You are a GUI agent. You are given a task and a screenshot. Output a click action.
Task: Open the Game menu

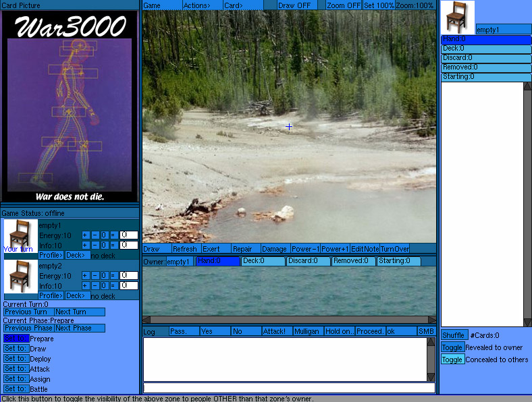[x=162, y=5]
